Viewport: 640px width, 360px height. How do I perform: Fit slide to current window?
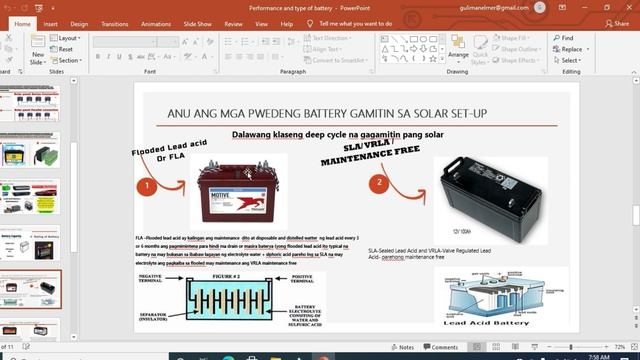(634, 347)
